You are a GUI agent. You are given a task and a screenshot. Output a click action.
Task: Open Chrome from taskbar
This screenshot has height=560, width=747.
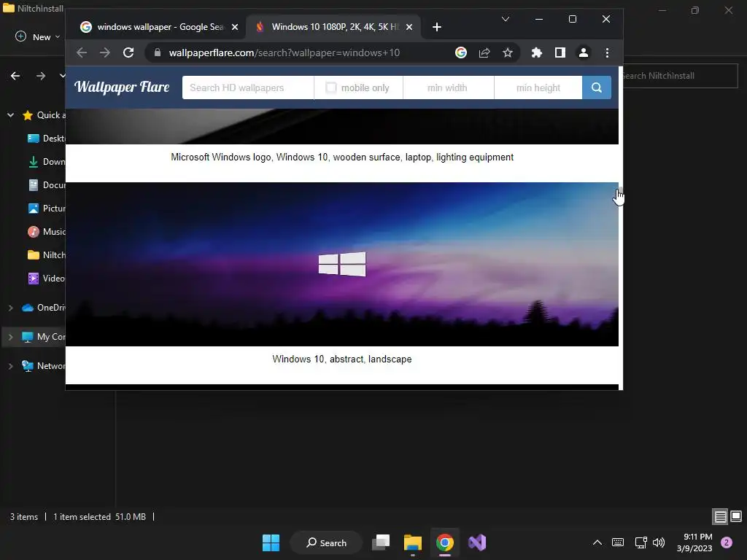point(444,542)
